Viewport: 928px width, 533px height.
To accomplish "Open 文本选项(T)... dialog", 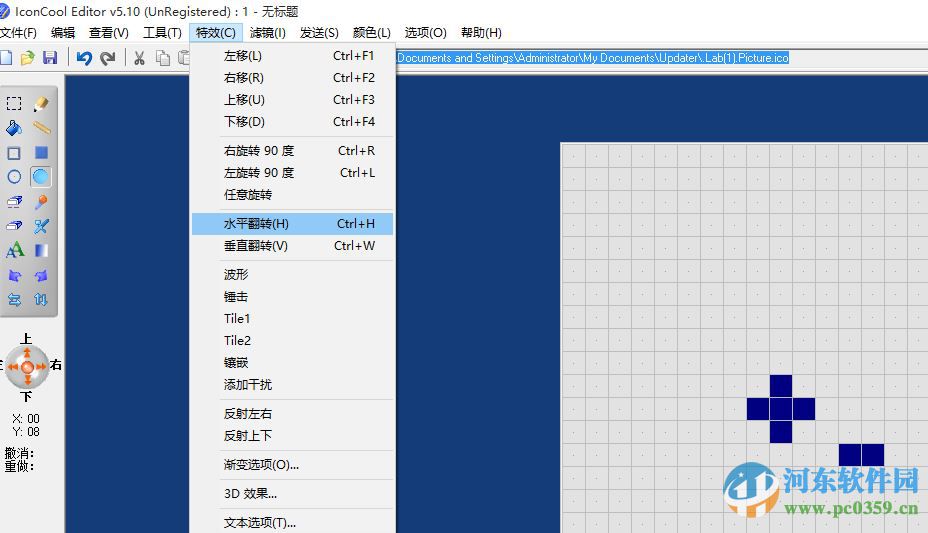I will click(x=292, y=522).
